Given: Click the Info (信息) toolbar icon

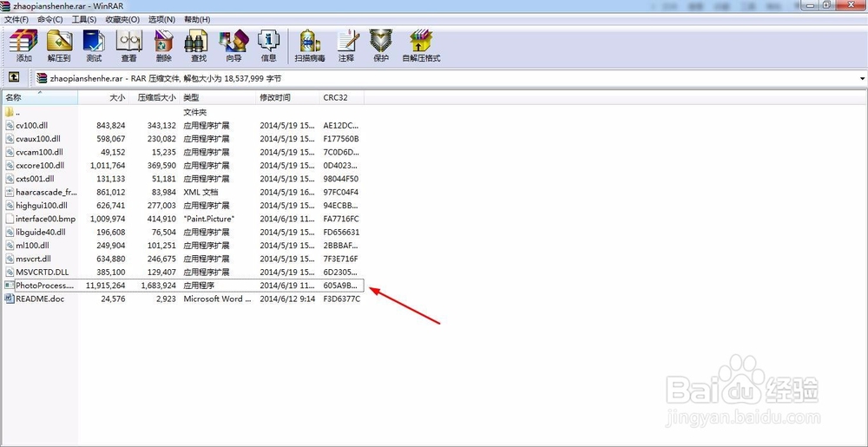Looking at the screenshot, I should [x=268, y=46].
